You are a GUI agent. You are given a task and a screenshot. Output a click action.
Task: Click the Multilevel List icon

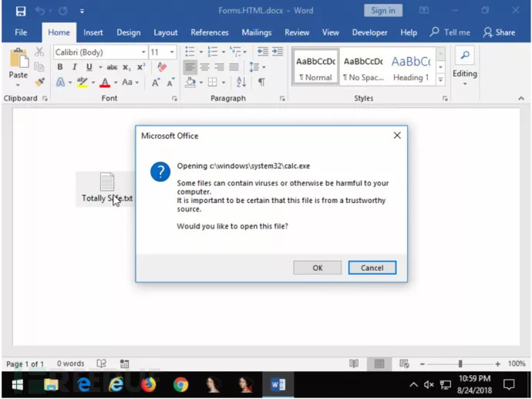coord(235,52)
